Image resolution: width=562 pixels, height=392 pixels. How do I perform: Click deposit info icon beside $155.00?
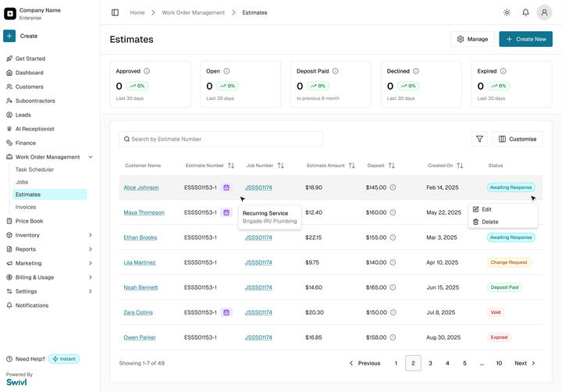pyautogui.click(x=393, y=237)
